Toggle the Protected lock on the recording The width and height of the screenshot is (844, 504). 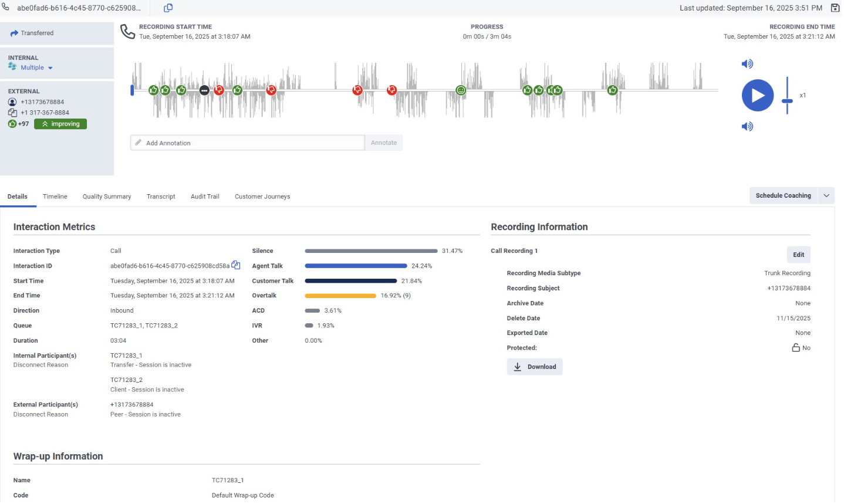coord(796,348)
